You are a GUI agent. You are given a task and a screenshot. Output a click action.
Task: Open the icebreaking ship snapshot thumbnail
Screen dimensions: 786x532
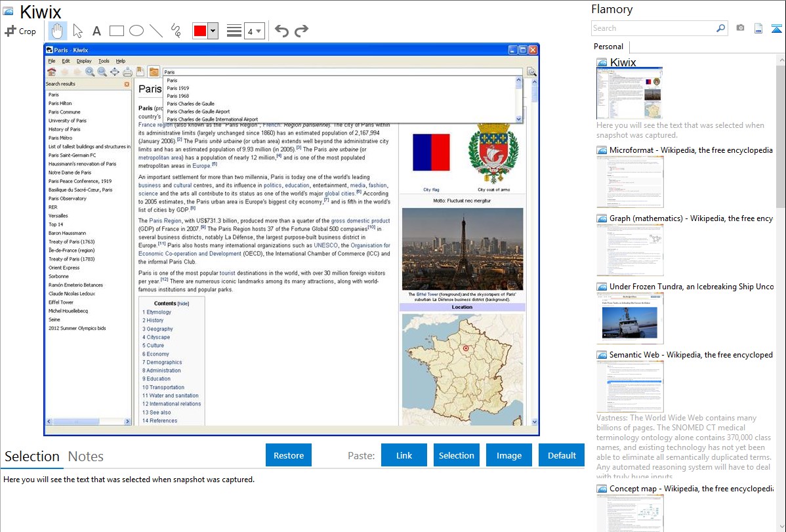pos(630,318)
